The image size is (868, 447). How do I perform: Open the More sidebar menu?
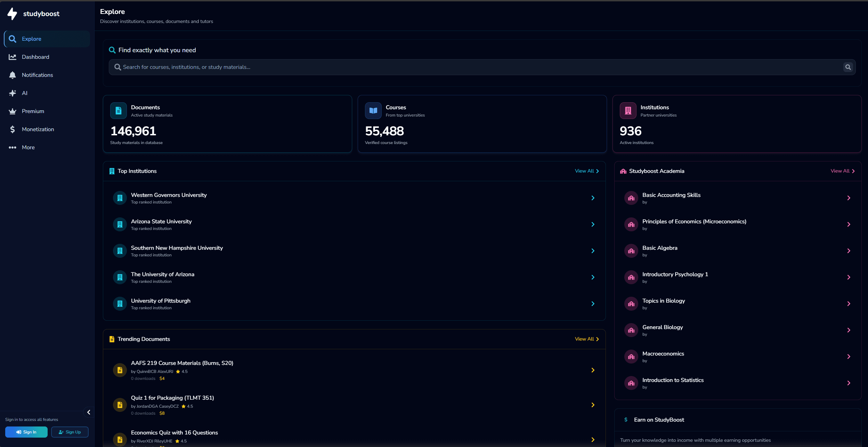click(x=28, y=147)
